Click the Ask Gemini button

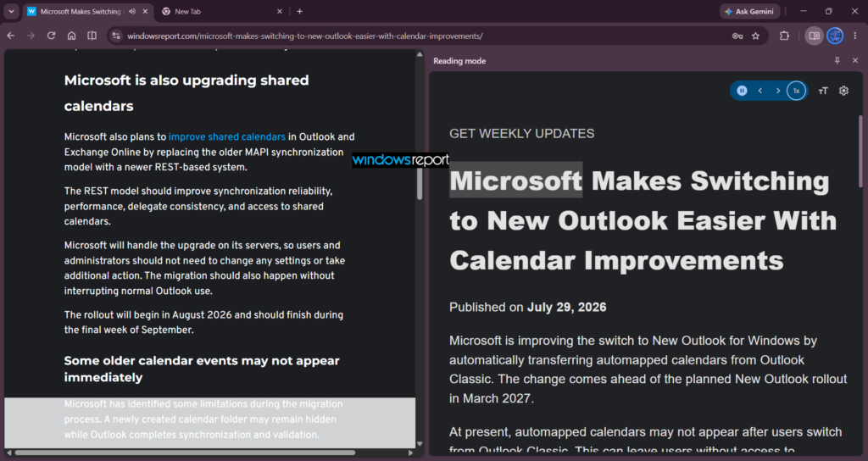[x=750, y=11]
